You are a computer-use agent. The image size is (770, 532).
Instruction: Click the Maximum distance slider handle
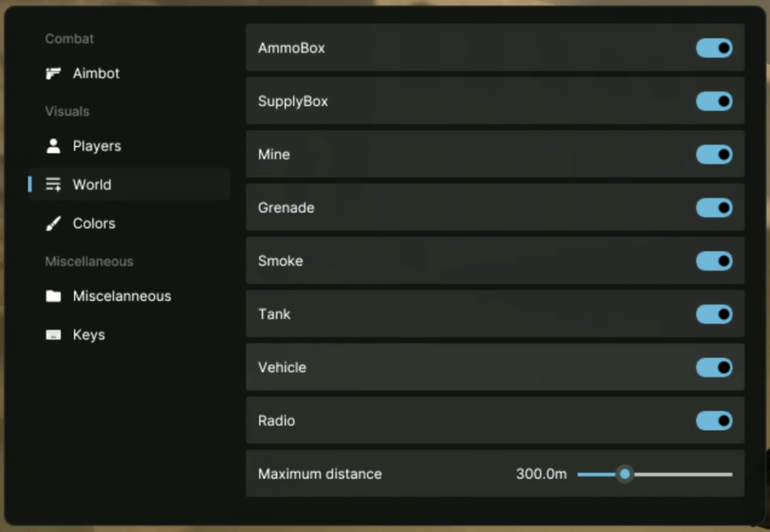625,474
